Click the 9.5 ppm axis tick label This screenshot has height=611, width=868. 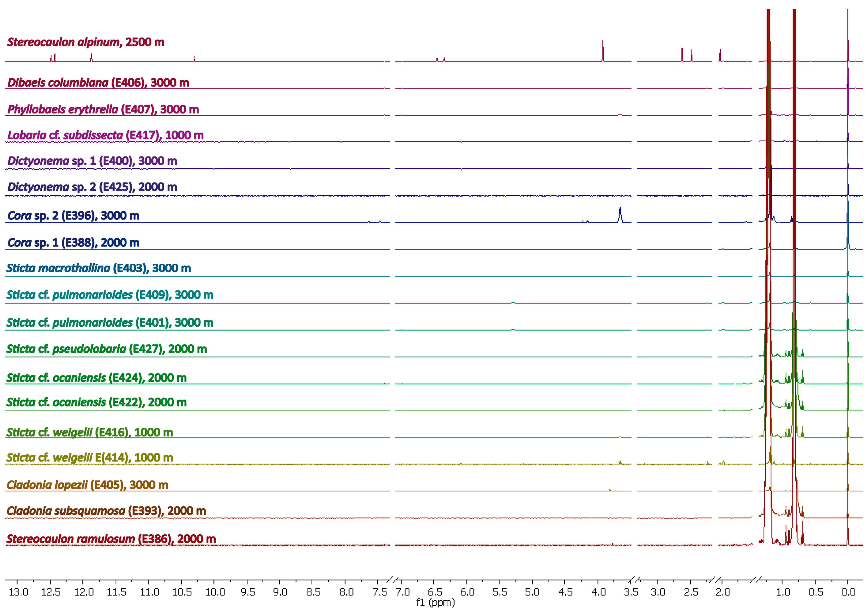click(x=248, y=592)
